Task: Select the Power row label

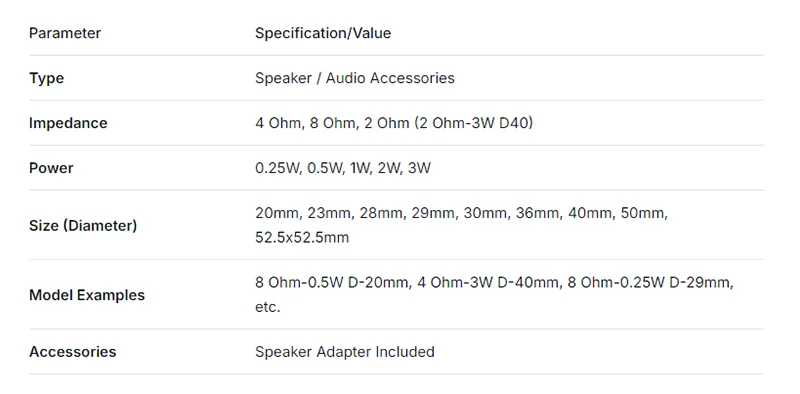Action: click(x=51, y=168)
